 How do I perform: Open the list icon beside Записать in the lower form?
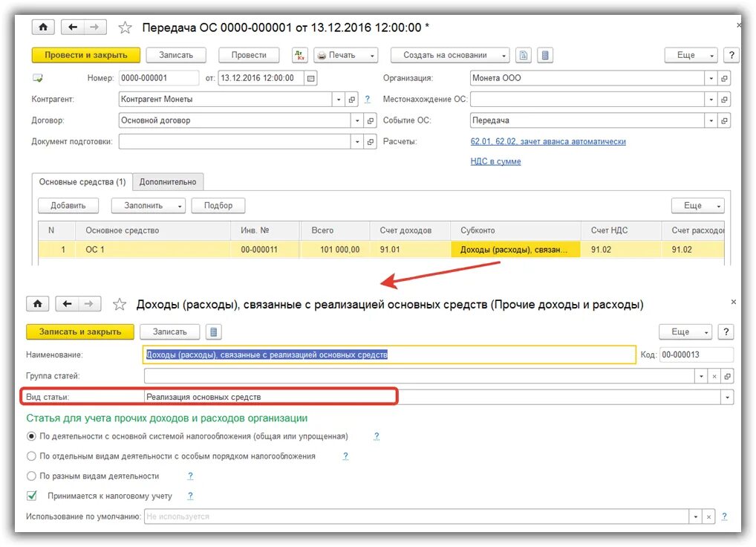coord(214,332)
